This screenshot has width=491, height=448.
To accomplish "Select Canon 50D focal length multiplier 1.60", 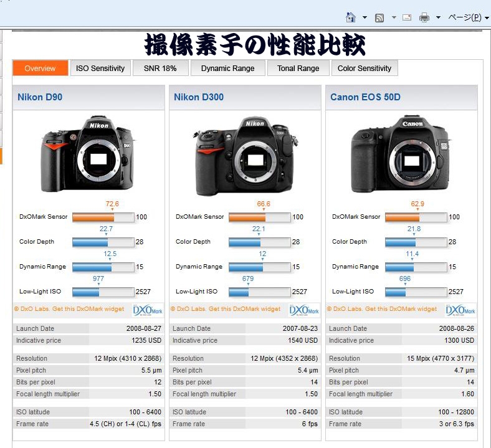I will coord(467,394).
